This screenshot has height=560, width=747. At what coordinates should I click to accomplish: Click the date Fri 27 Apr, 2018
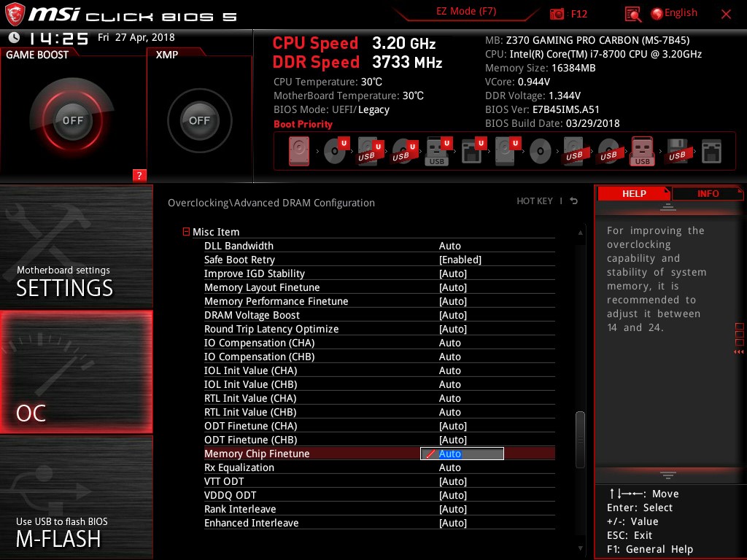pos(136,38)
